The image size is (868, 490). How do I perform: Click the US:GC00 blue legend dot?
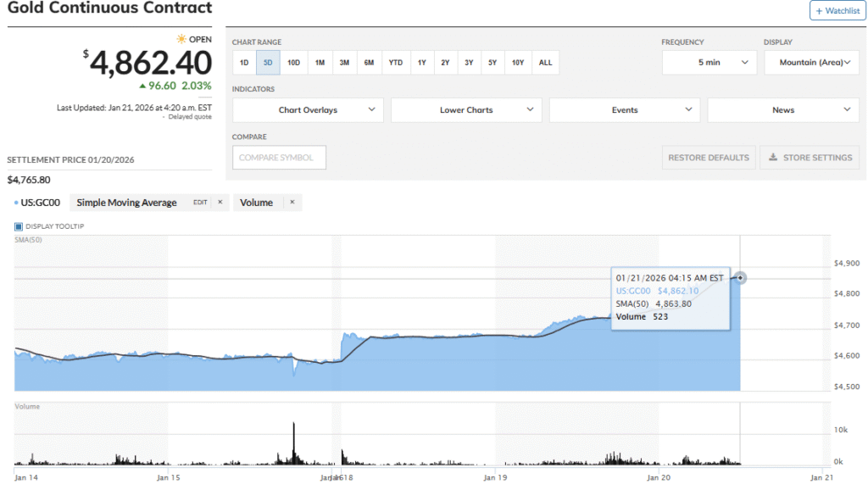pos(16,203)
